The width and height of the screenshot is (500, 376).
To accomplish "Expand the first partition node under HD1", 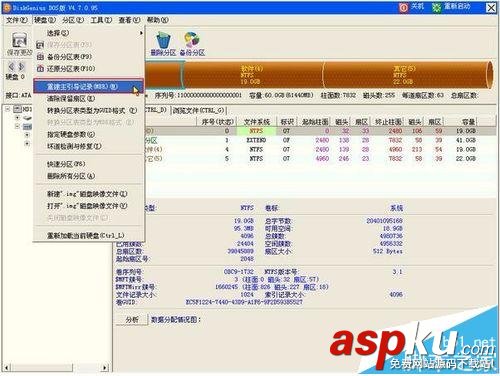I will coord(17,118).
